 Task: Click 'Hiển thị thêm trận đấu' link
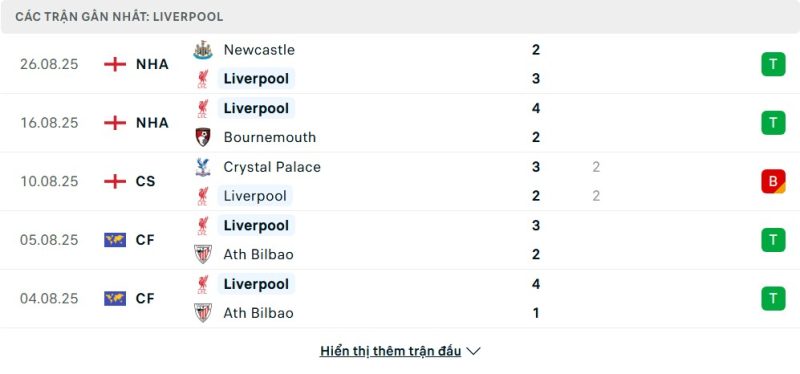pyautogui.click(x=391, y=351)
